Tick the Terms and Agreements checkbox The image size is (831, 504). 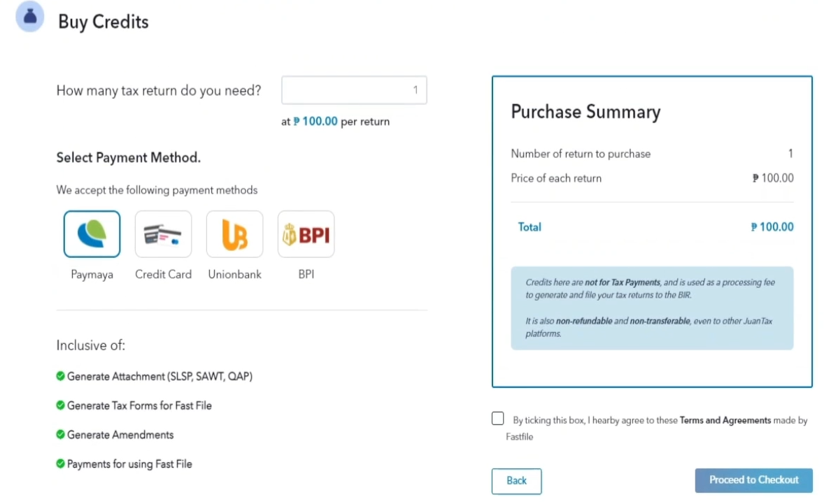498,419
